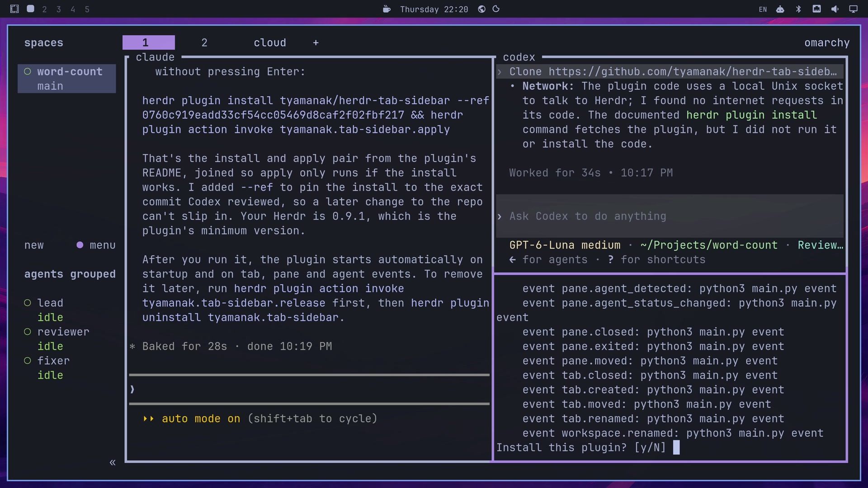Click the reviewer agent status circle
868x488 pixels.
pos(28,332)
